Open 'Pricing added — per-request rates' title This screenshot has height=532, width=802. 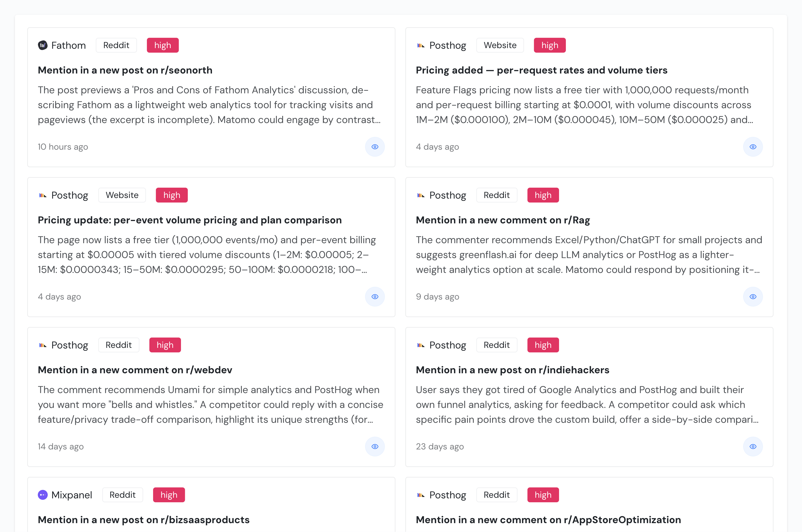(x=541, y=70)
